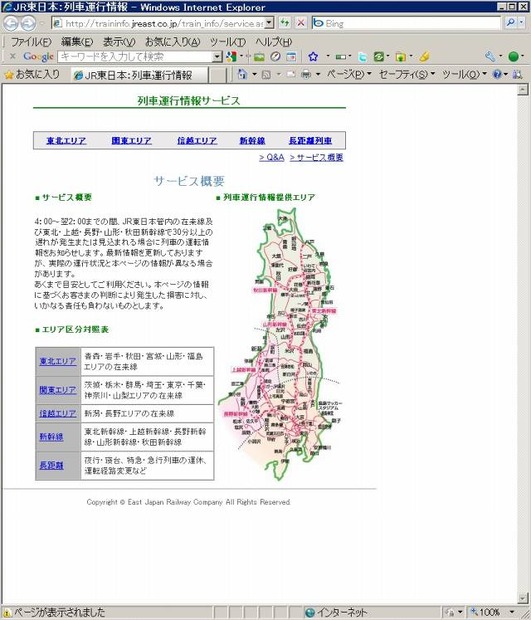
Task: Click the Bing search input field
Action: pyautogui.click(x=407, y=23)
